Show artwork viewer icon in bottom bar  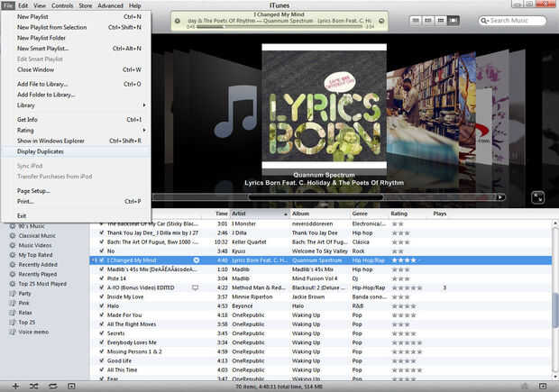(71, 386)
